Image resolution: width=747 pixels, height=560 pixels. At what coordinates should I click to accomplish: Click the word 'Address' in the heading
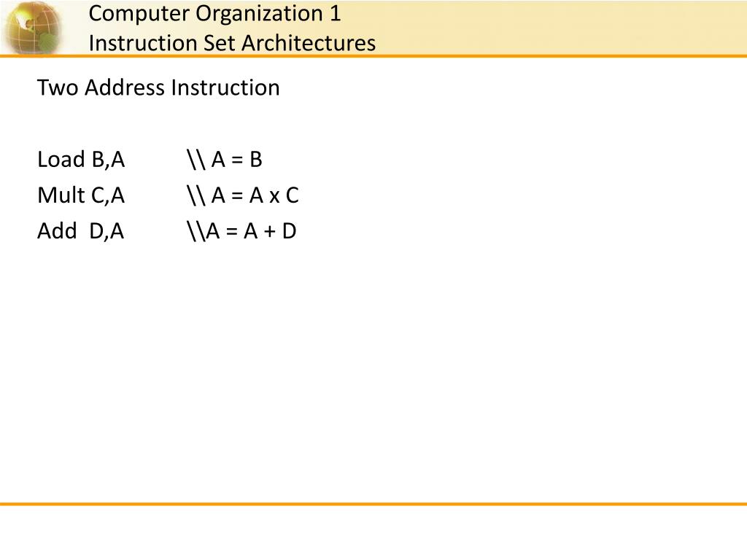[x=125, y=87]
